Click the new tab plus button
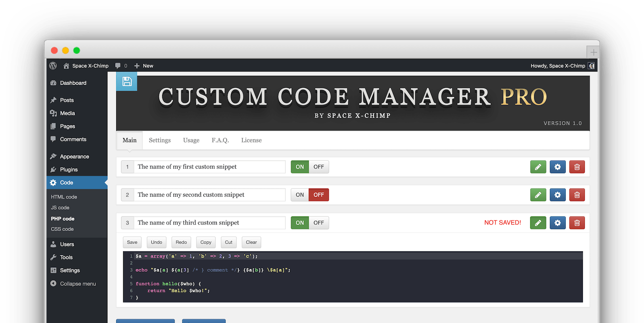This screenshot has width=644, height=323. (x=593, y=52)
